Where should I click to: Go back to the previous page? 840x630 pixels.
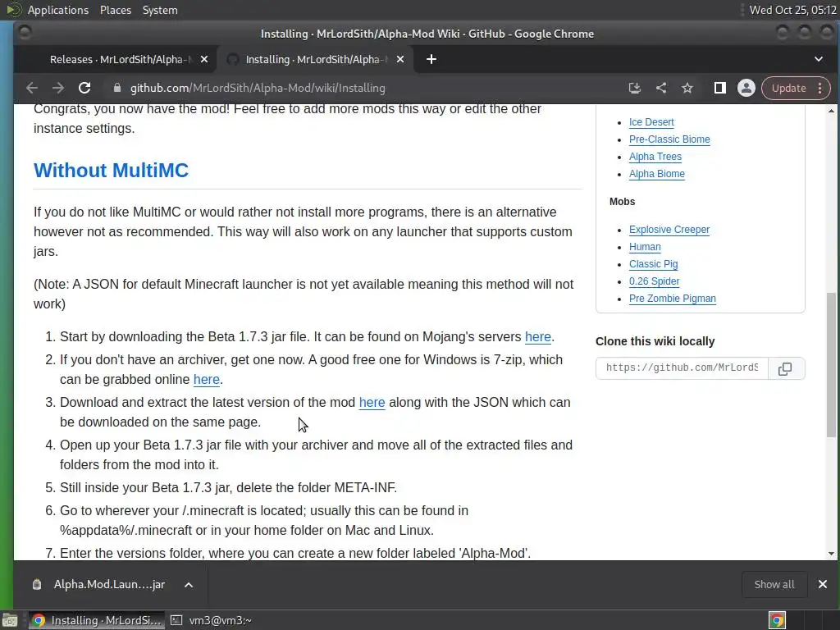coord(32,88)
